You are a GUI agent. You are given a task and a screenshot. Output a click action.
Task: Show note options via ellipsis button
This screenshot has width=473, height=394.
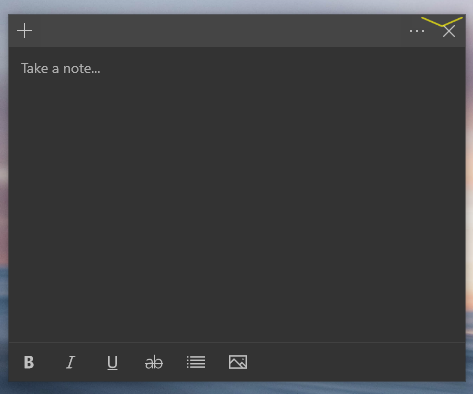click(417, 31)
